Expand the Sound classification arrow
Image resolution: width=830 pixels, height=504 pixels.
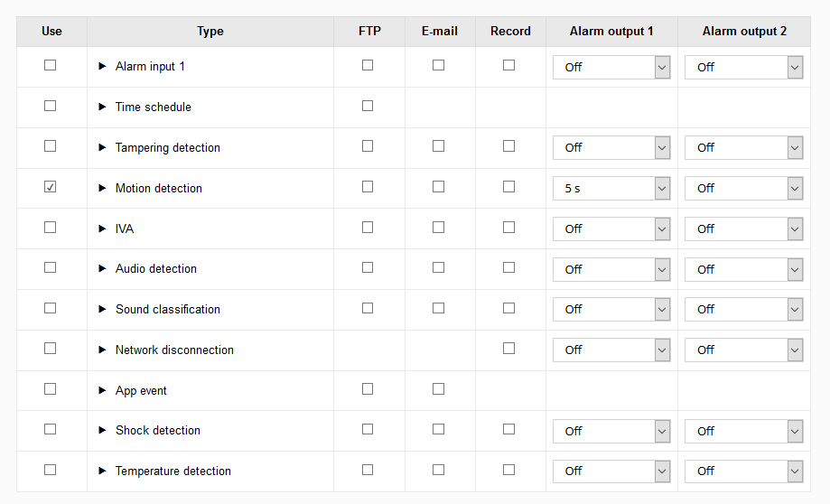coord(102,310)
